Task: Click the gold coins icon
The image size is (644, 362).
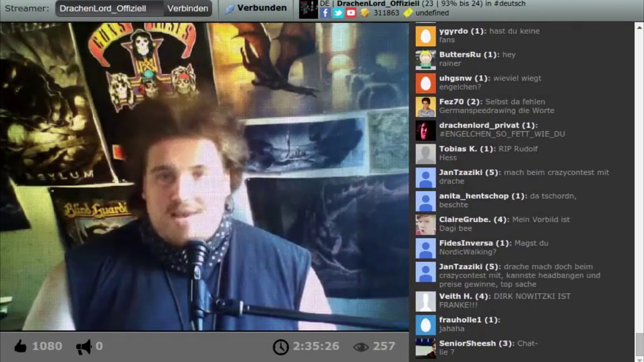Action: [365, 13]
